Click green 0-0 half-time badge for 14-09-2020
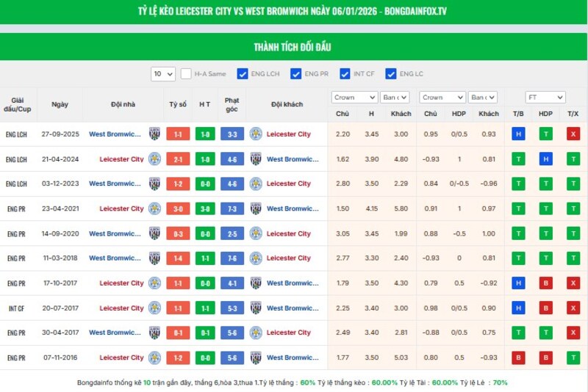The width and height of the screenshot is (588, 392). tap(205, 234)
